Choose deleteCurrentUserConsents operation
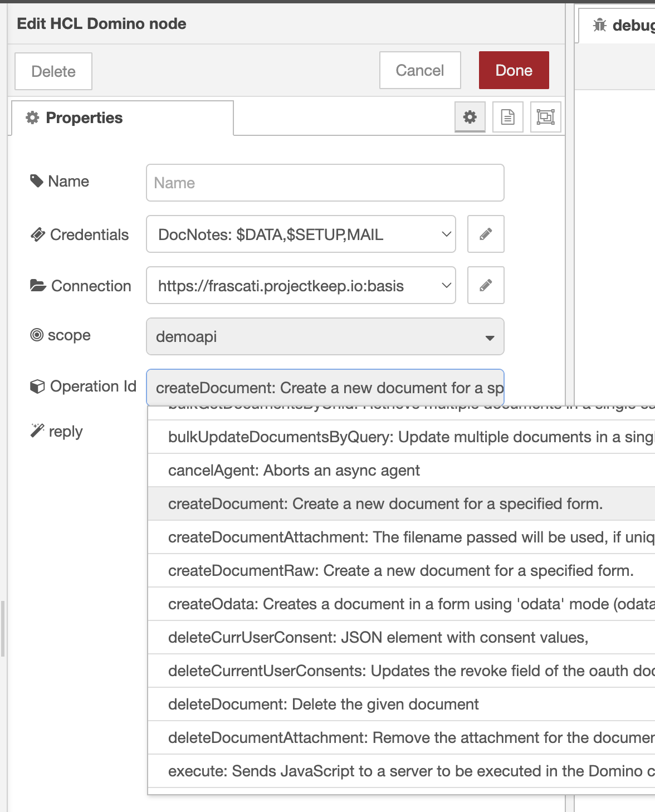 (x=402, y=671)
